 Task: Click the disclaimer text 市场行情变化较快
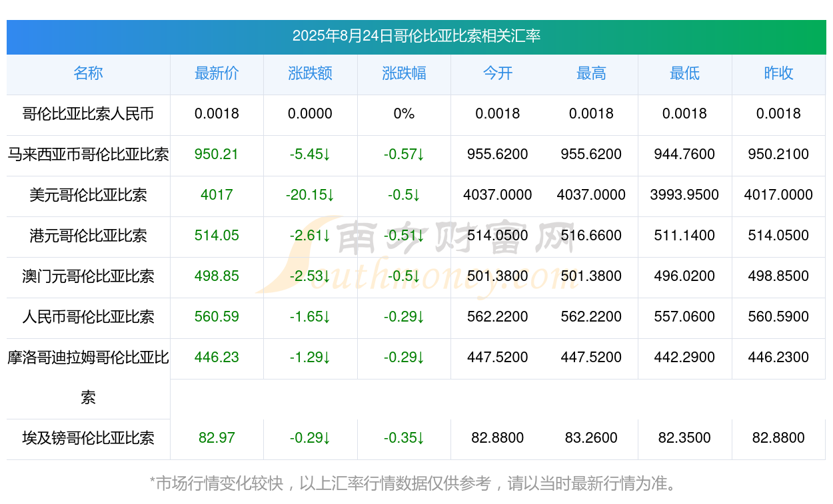coord(219,483)
